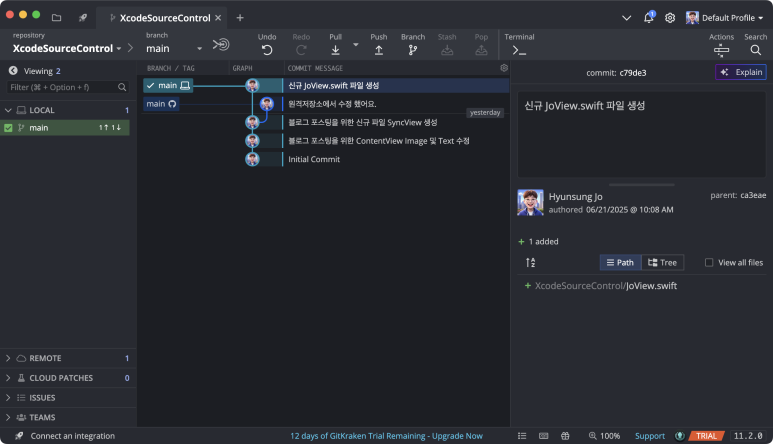The height and width of the screenshot is (444, 773).
Task: Click local main branch label in graph
Action: (x=168, y=85)
